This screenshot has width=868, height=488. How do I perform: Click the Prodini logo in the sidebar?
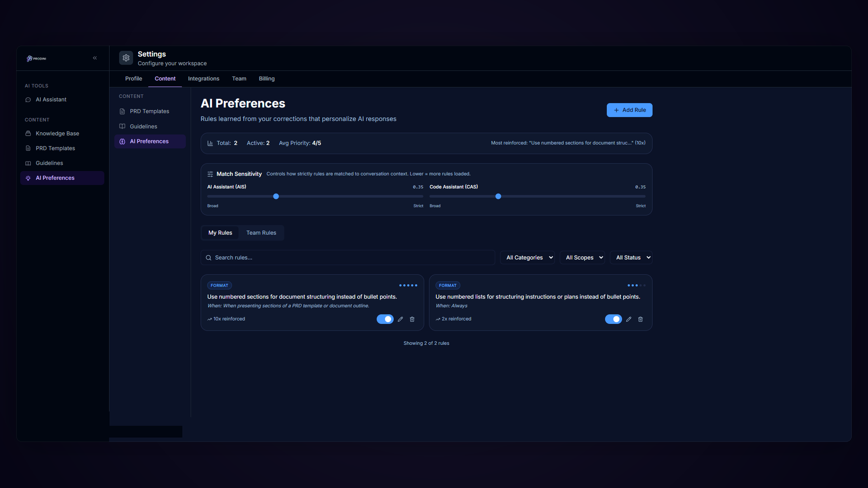tap(36, 58)
